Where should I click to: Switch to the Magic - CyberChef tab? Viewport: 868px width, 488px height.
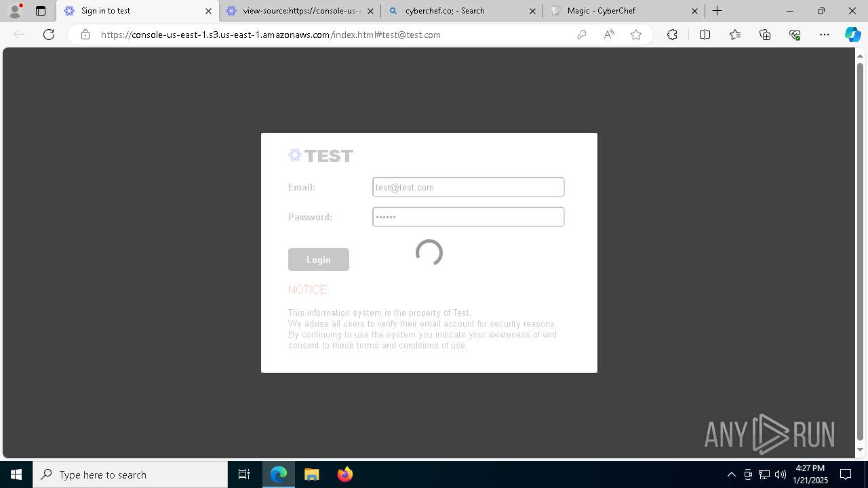point(624,11)
